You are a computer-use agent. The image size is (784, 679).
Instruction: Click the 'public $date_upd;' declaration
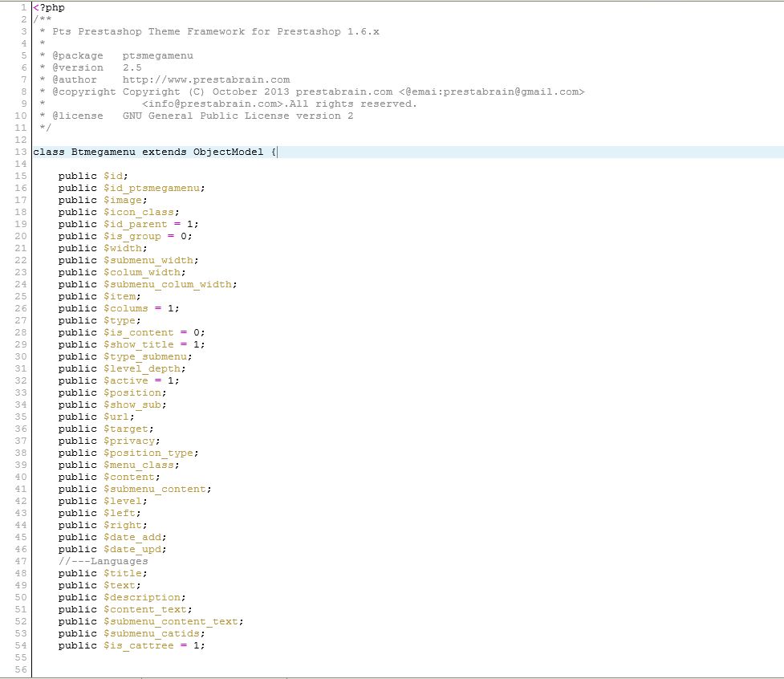pos(112,548)
